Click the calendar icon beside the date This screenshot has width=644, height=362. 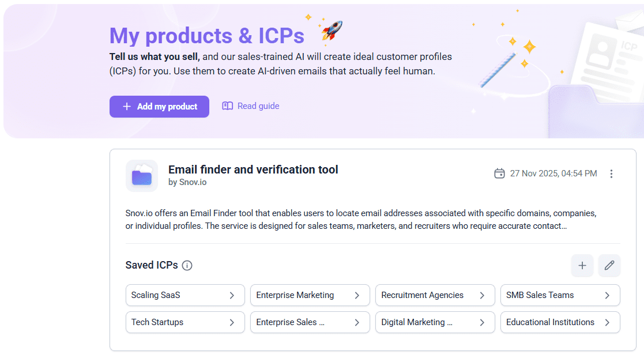pyautogui.click(x=499, y=174)
